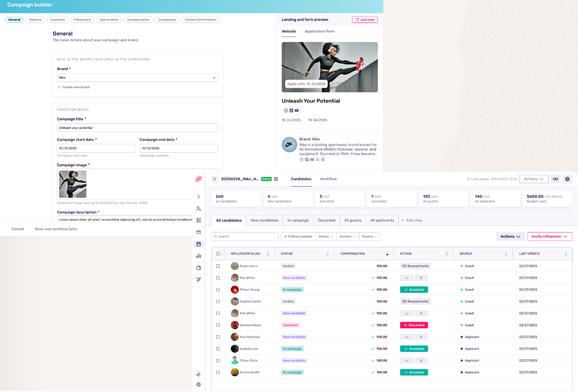Tick Isabella Lee's checkbox
The image size is (578, 392).
point(218,349)
